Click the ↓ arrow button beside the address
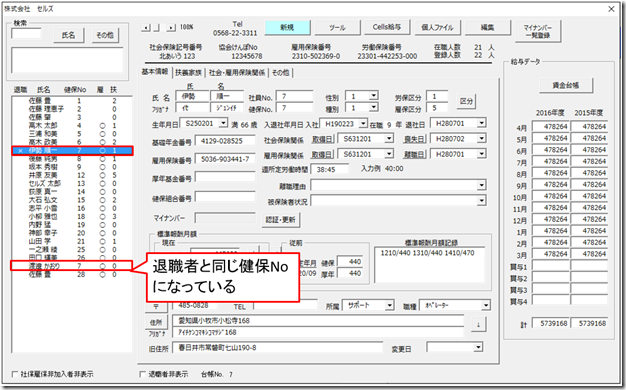The width and height of the screenshot is (626, 390). pos(478,324)
